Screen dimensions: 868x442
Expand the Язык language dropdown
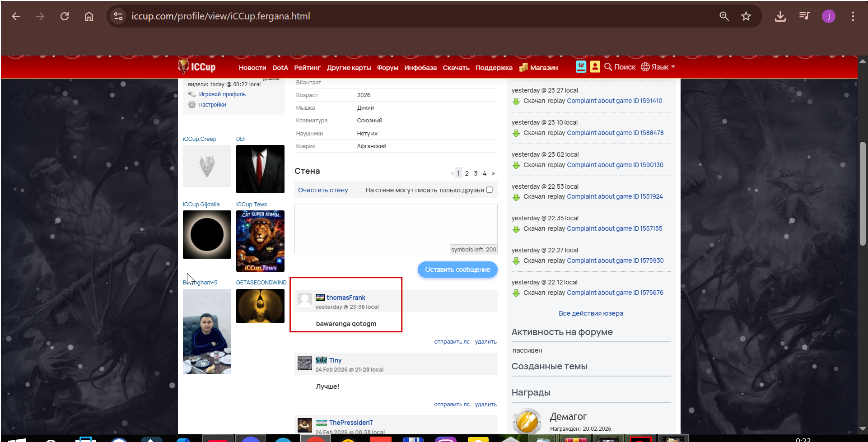click(x=658, y=67)
